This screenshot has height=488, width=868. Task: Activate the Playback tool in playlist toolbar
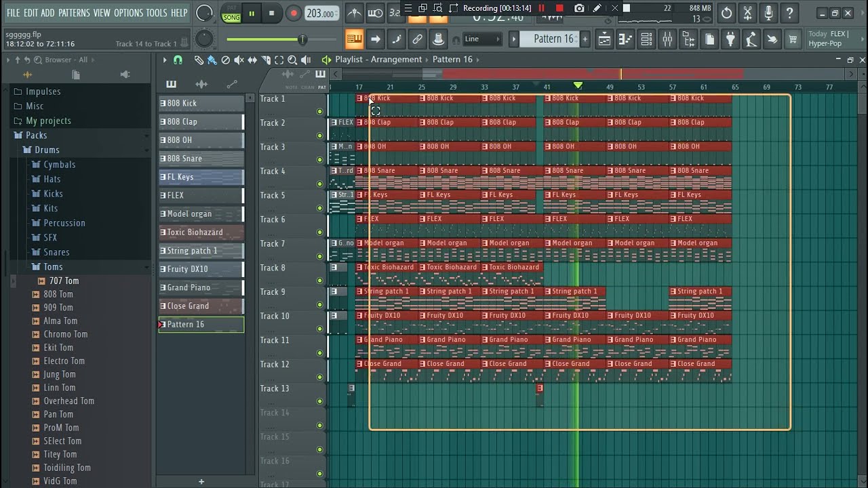point(306,60)
